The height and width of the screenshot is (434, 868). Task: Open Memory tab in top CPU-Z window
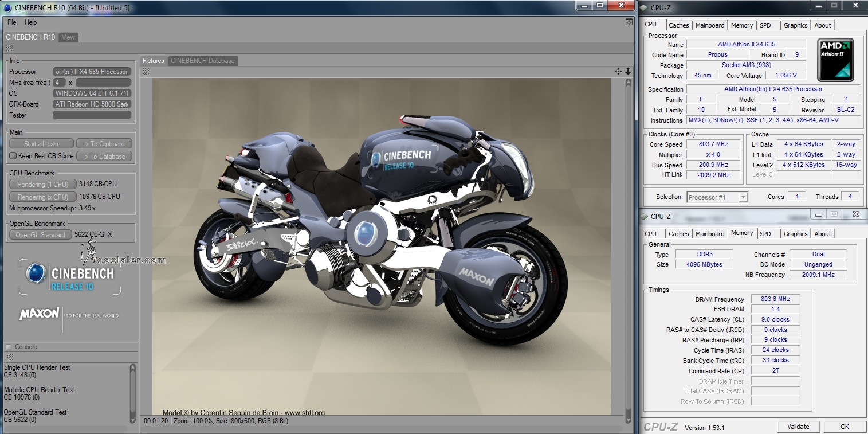742,25
